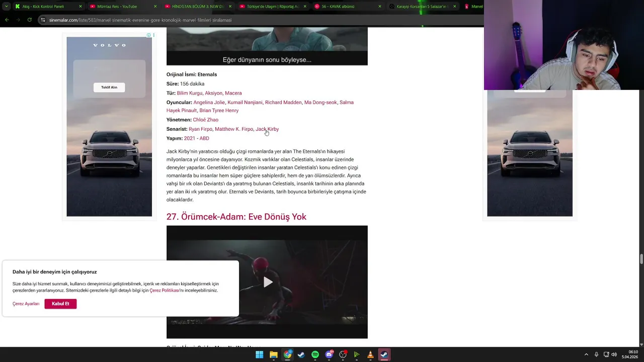Switch to the Türkiye'de Ulaşım tab

click(x=273, y=7)
